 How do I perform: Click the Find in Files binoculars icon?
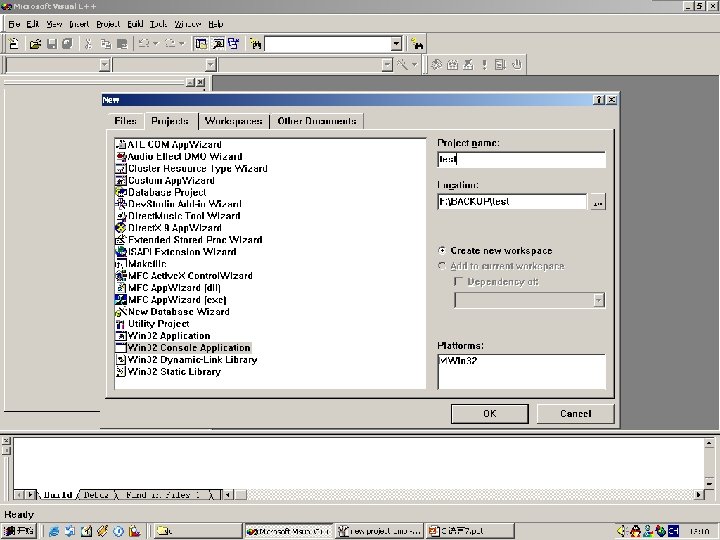coord(255,44)
